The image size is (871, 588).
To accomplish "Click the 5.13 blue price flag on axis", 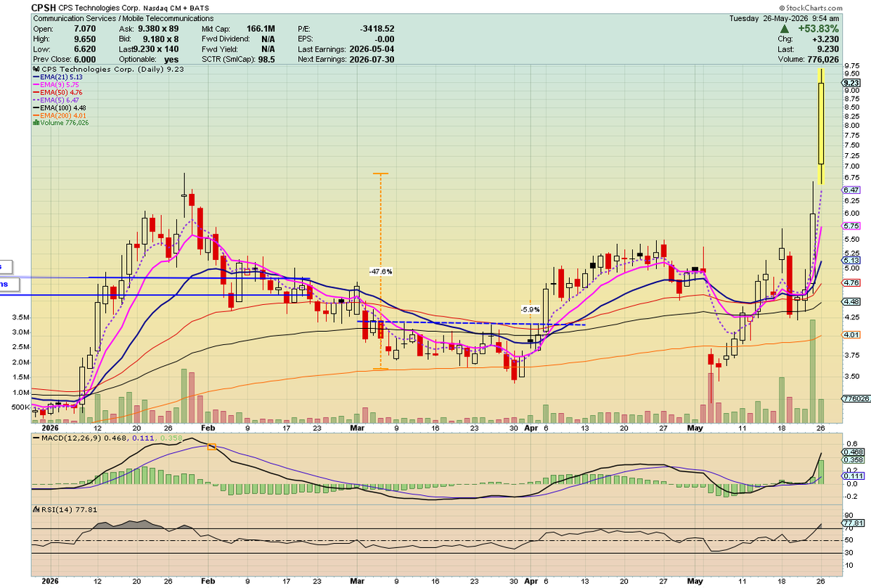I will (851, 260).
